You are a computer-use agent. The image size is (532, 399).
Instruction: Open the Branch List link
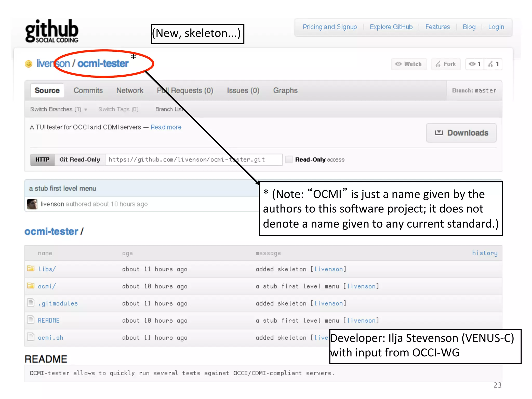(169, 109)
